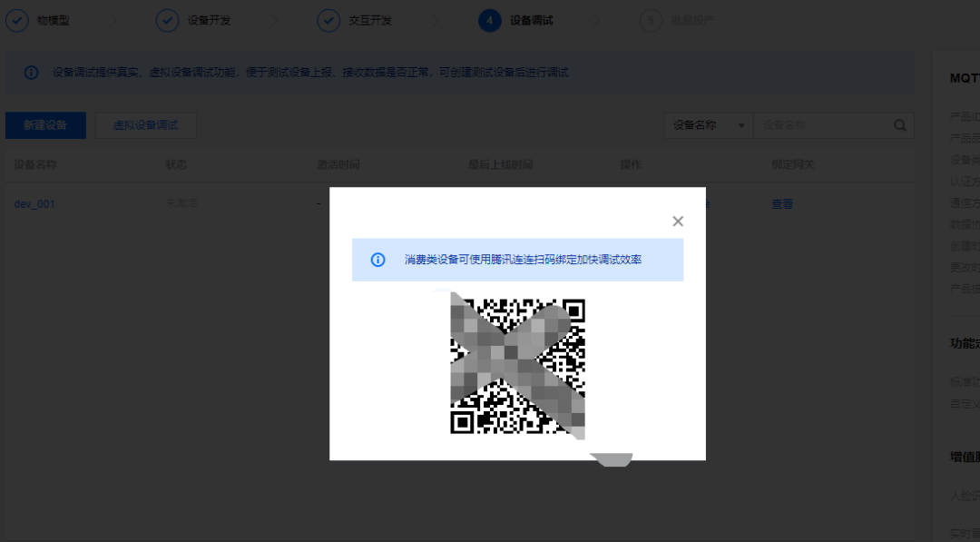
Task: Close the QR code dialog
Action: pos(678,222)
